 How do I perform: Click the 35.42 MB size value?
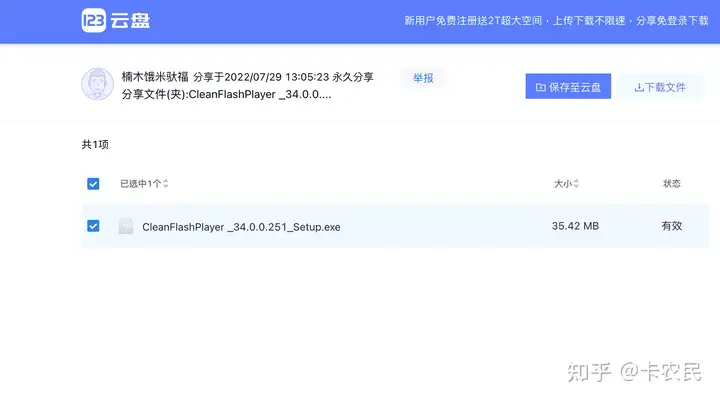575,226
